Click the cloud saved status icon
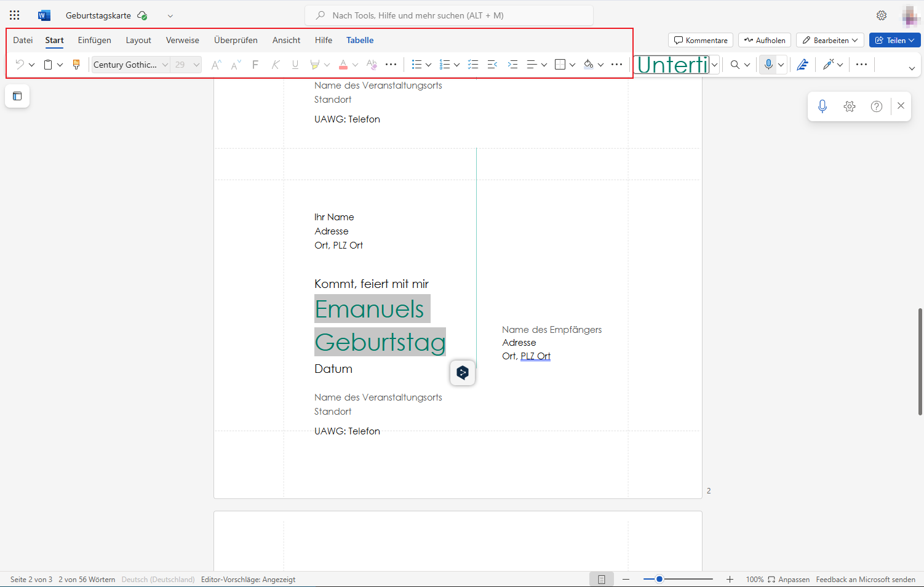 coord(142,15)
